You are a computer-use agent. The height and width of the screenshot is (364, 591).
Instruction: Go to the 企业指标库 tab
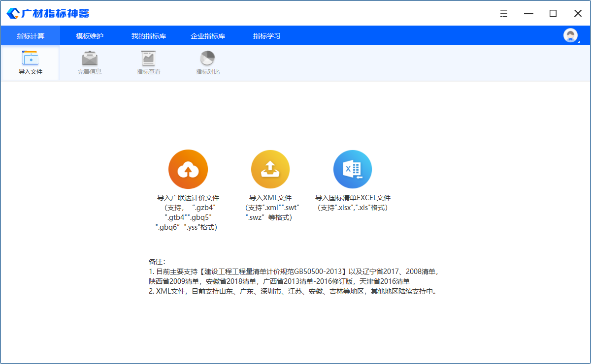(208, 36)
